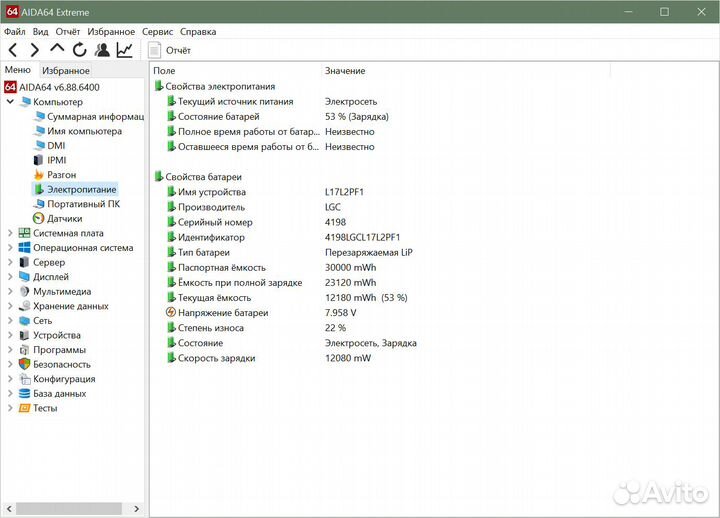Open the graph chart toolbar icon
The image size is (720, 518).
(x=125, y=50)
